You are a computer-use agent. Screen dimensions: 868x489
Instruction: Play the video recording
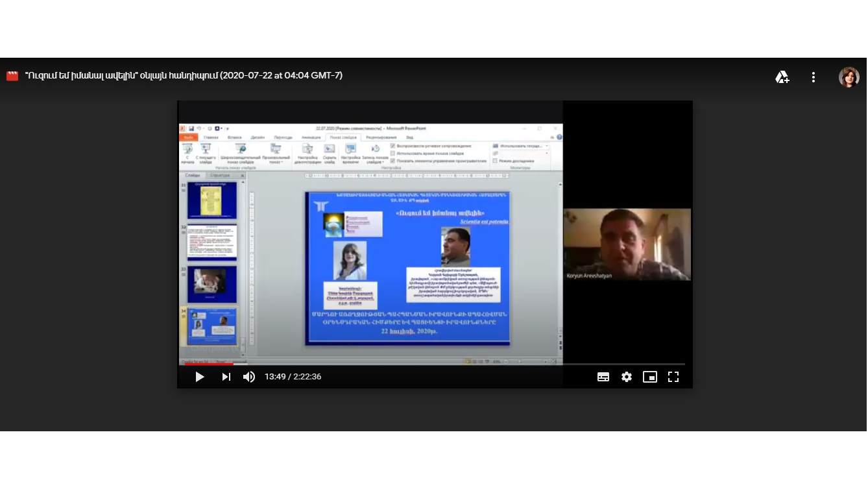pos(199,377)
